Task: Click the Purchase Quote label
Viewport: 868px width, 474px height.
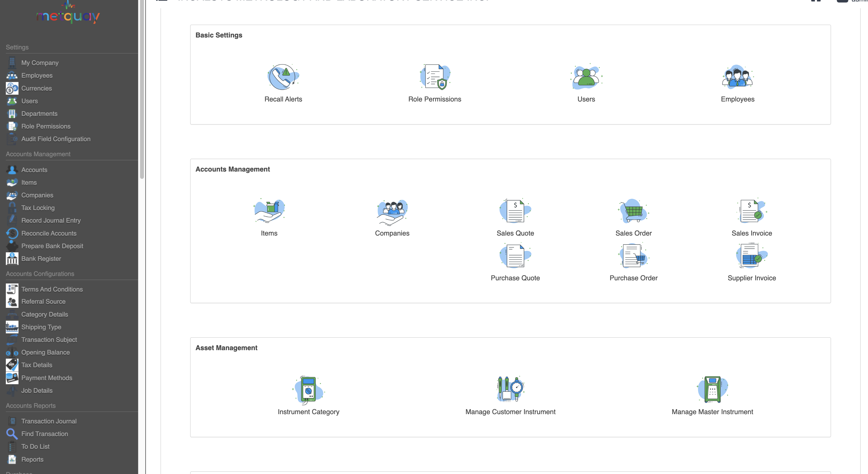Action: 515,278
